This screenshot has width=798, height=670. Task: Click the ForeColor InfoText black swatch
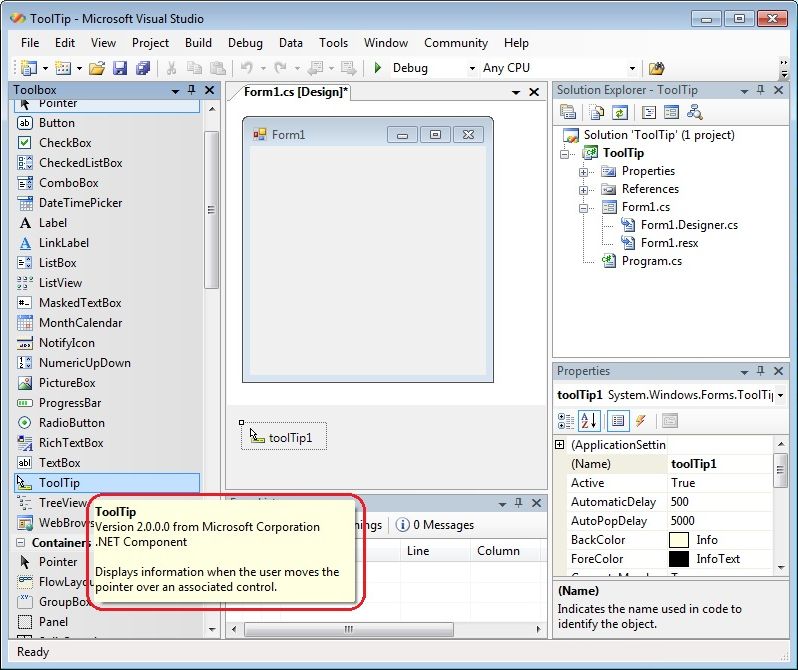pos(678,559)
